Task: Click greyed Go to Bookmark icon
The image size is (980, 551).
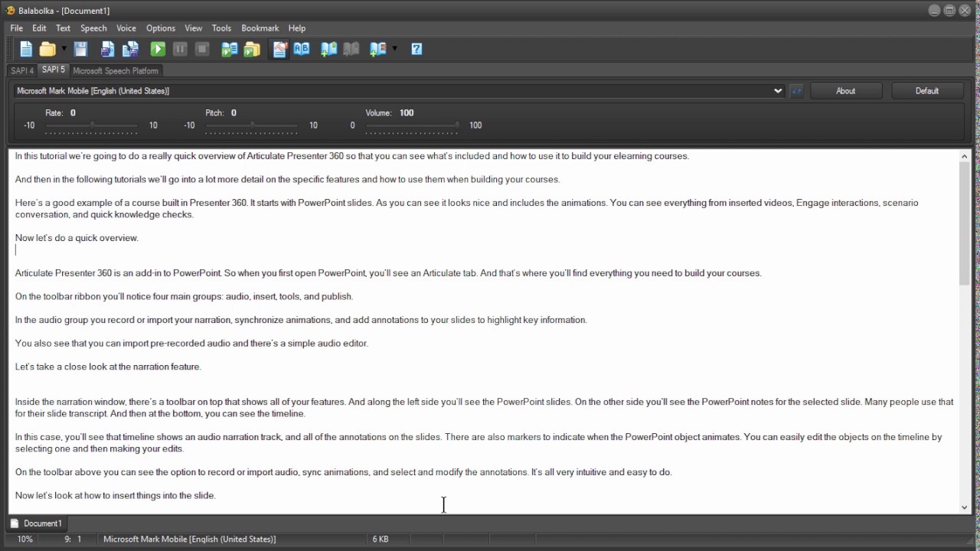Action: 351,49
